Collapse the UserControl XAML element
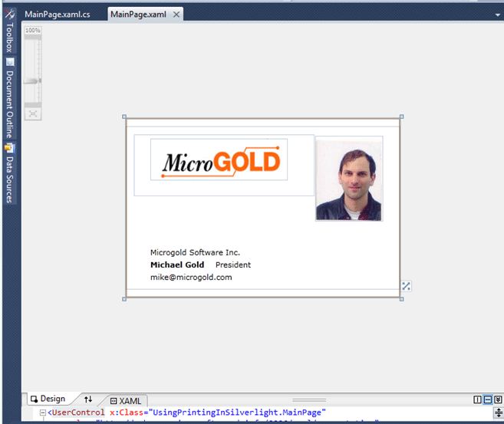Viewport: 504px width, 424px height. tap(42, 412)
